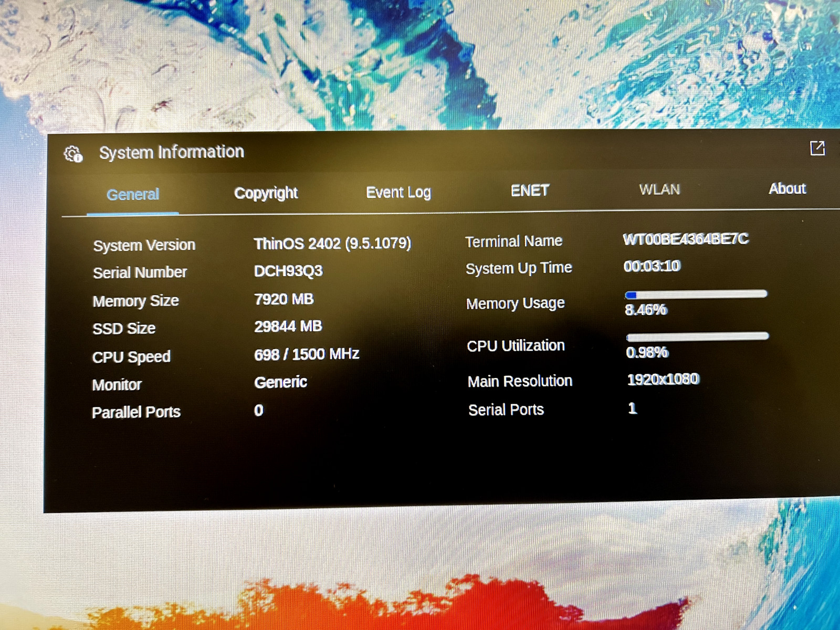Image resolution: width=840 pixels, height=630 pixels.
Task: Go to the About tab
Action: click(x=787, y=188)
